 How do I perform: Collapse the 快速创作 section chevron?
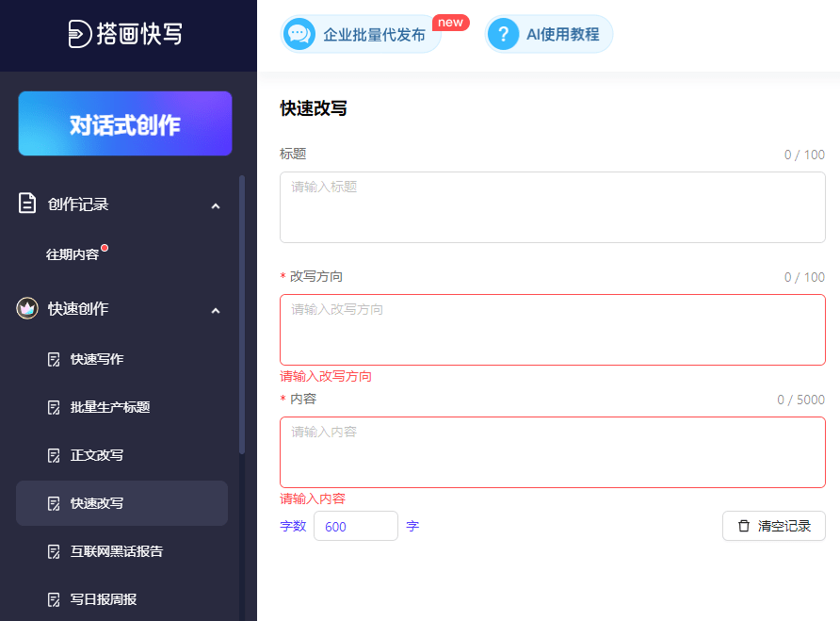point(216,309)
